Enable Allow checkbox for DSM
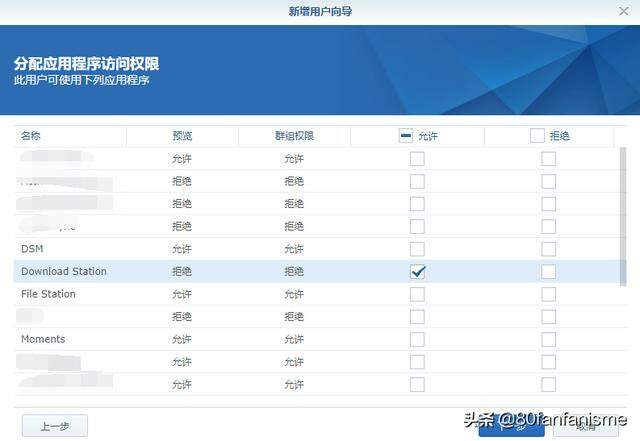Viewport: 640px width, 441px height. point(417,249)
